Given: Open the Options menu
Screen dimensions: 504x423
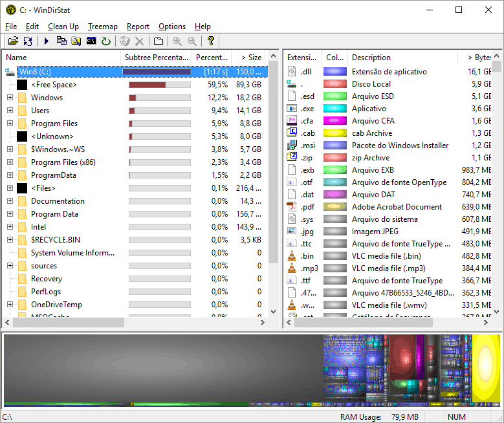Looking at the screenshot, I should (x=172, y=27).
